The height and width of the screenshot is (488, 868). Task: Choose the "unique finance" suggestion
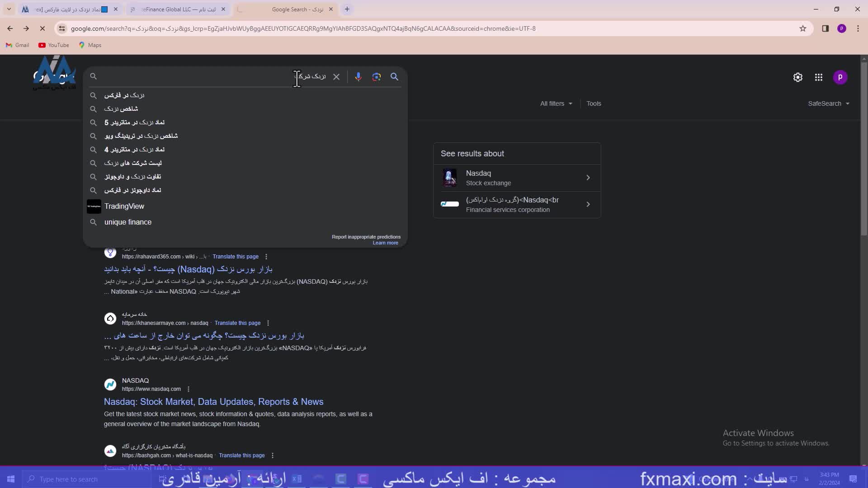click(128, 222)
